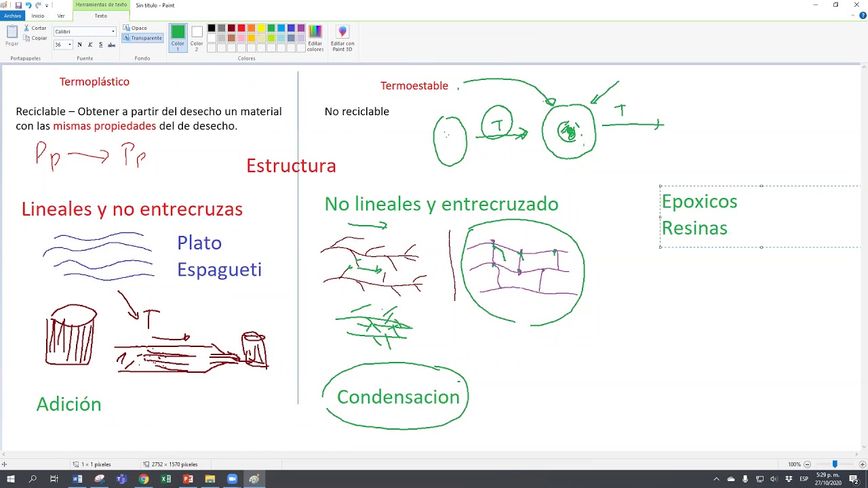The height and width of the screenshot is (488, 868).
Task: Click Cortar in the Portapapeles group
Action: click(x=35, y=28)
